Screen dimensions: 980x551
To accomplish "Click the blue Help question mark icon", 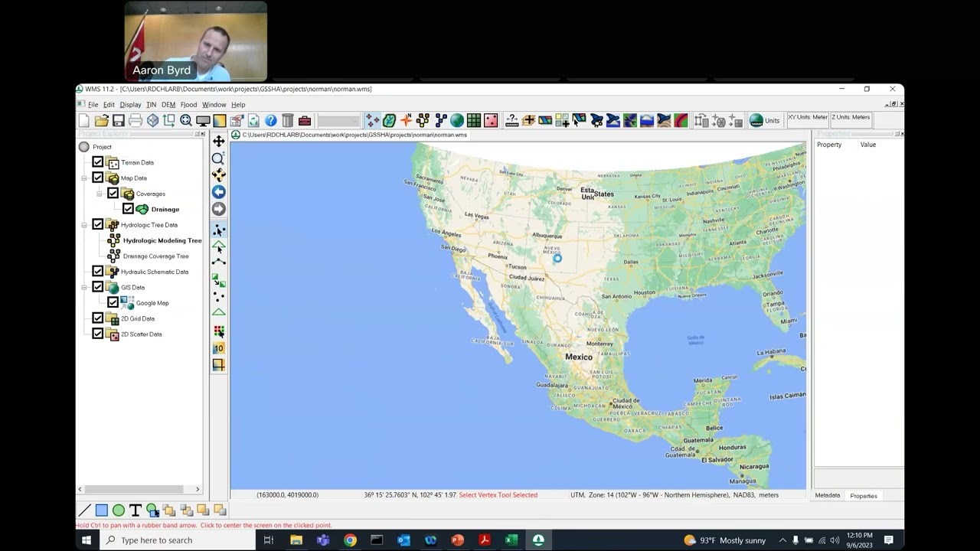I will [x=271, y=121].
